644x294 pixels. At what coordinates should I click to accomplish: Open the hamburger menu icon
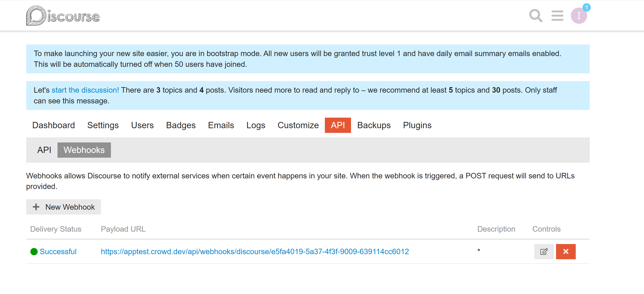[557, 16]
